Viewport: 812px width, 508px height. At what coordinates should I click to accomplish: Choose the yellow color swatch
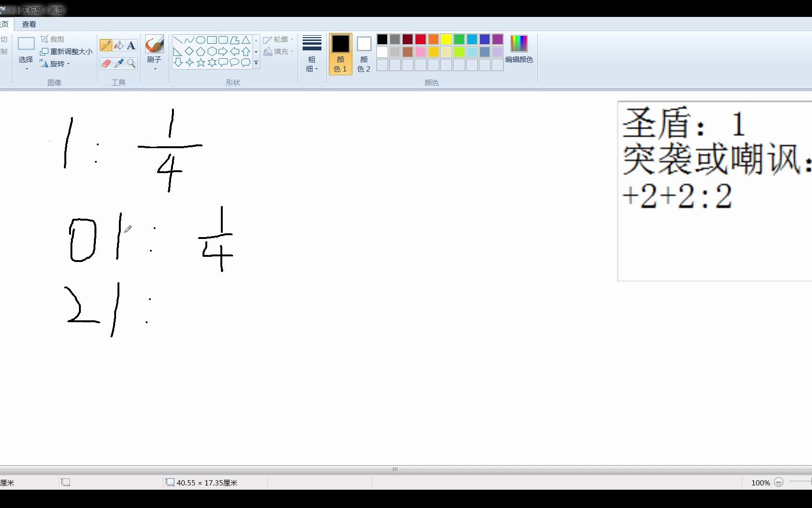[446, 39]
